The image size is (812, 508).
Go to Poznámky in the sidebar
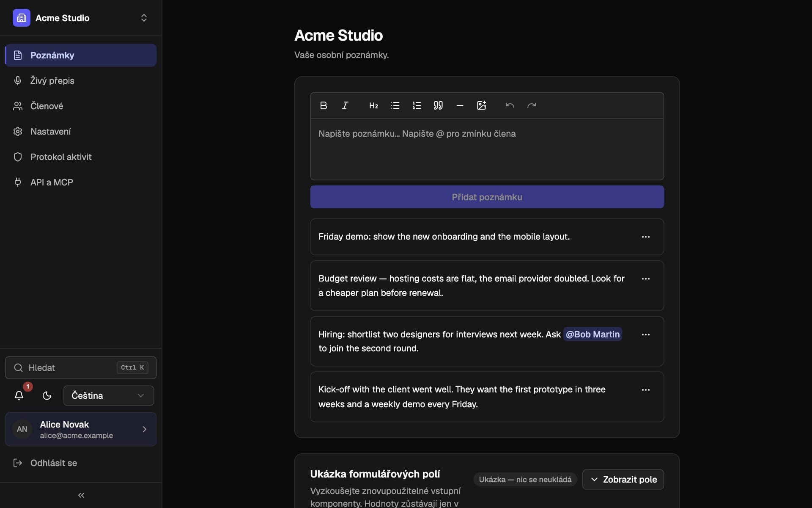point(81,55)
